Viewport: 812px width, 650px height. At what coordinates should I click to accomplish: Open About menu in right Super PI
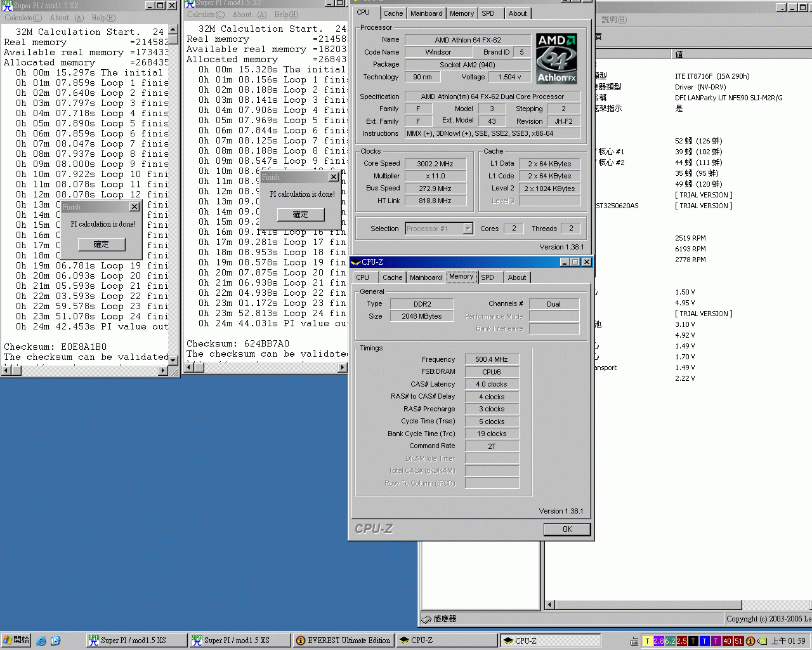[250, 15]
